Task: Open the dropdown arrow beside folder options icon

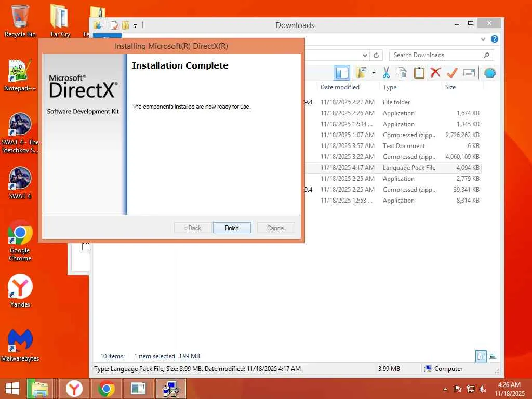Action: tap(374, 73)
